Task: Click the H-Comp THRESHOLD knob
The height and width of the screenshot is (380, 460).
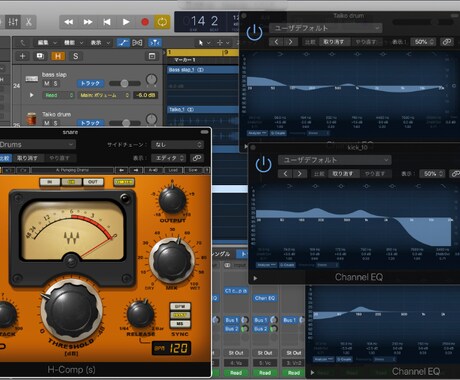Action: 71,310
